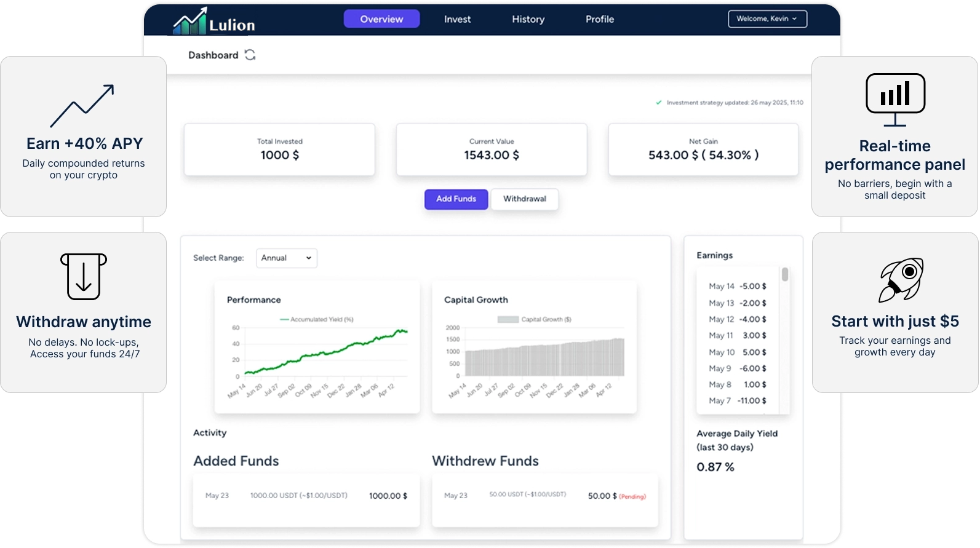This screenshot has height=548, width=980.
Task: Expand the Welcome, Kevin user menu
Action: 767,19
